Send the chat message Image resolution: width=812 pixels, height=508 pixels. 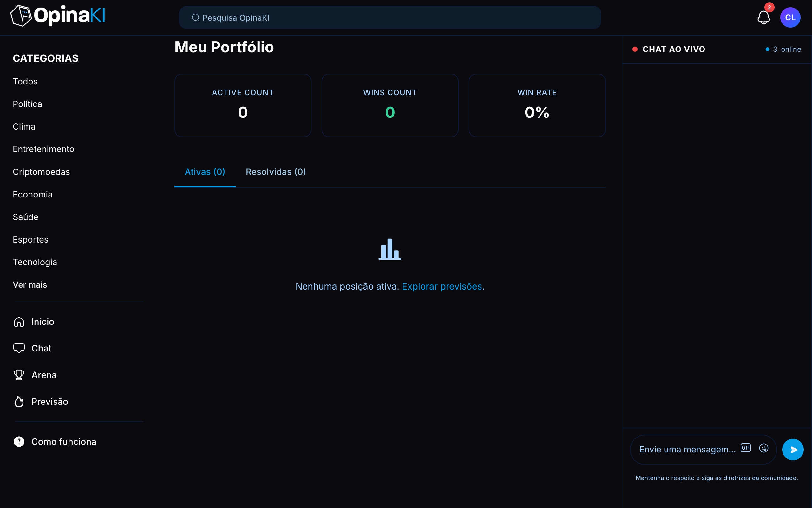[x=793, y=450]
